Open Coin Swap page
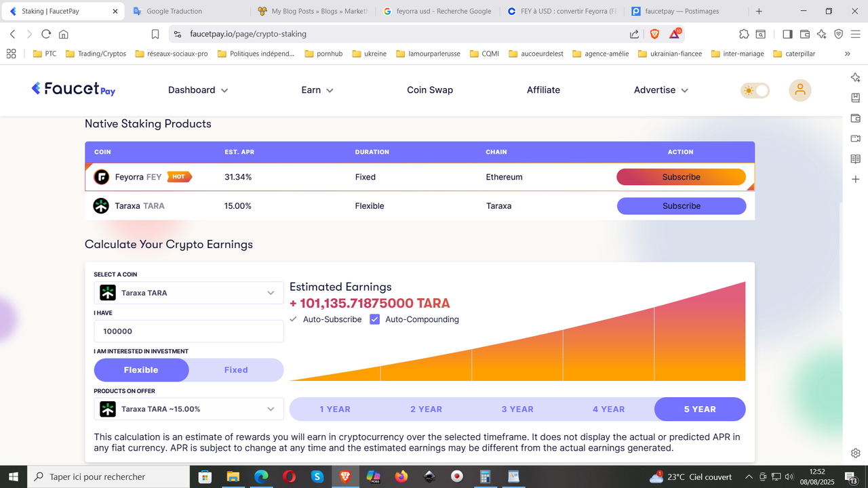This screenshot has height=488, width=868. (x=430, y=89)
